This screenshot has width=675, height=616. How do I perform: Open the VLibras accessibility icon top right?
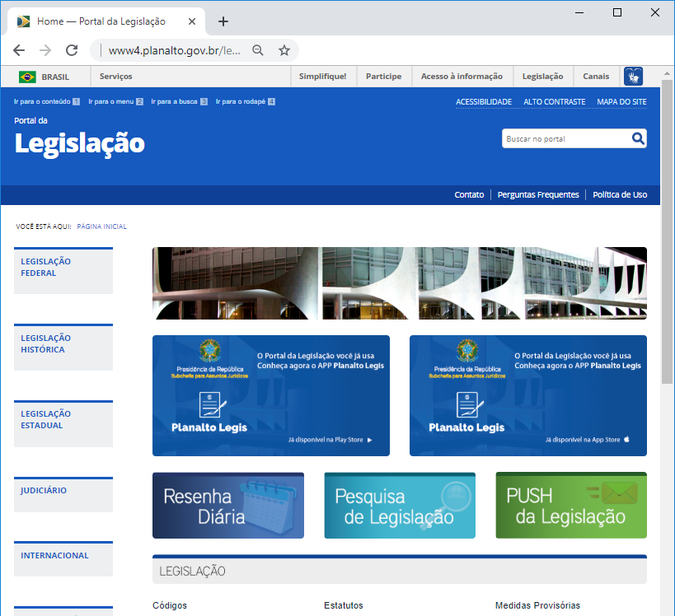(633, 76)
